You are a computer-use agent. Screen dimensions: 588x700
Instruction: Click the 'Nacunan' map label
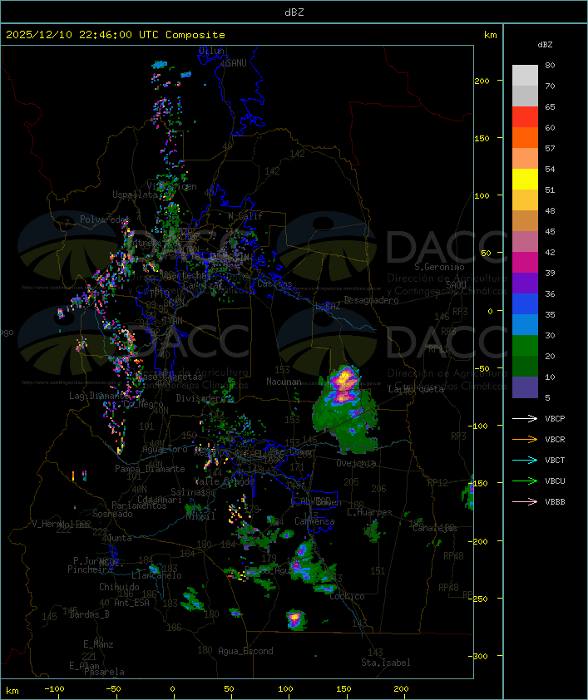[x=284, y=382]
